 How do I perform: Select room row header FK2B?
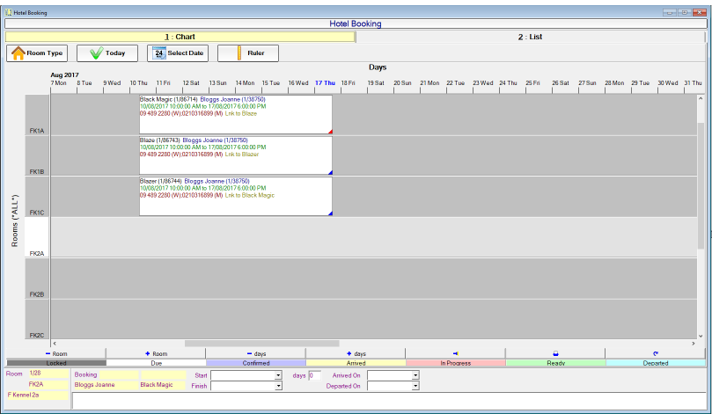click(37, 279)
